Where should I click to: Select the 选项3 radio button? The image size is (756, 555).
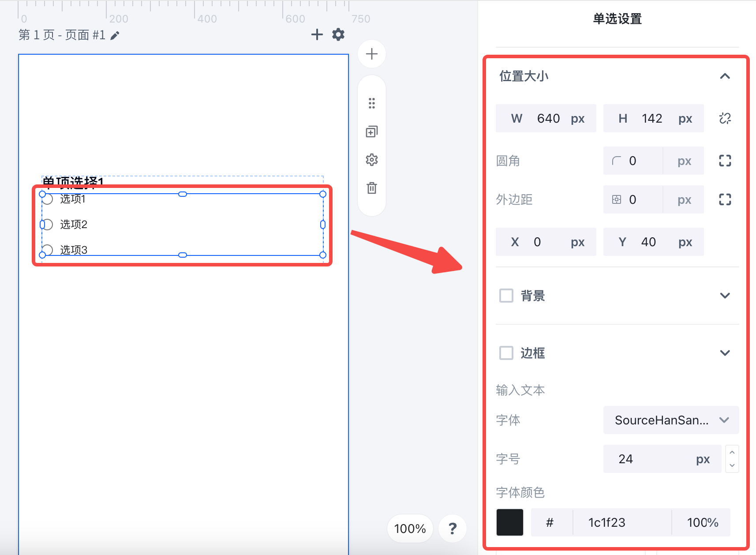coord(48,250)
